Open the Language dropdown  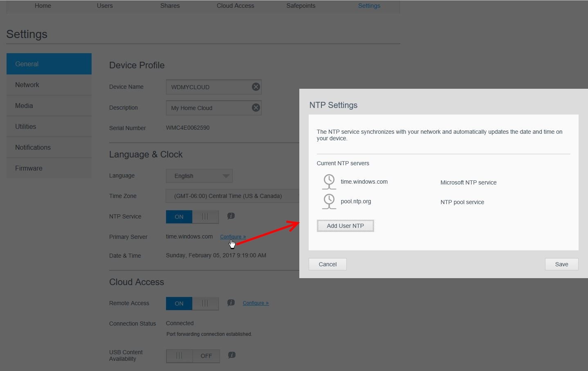point(199,176)
